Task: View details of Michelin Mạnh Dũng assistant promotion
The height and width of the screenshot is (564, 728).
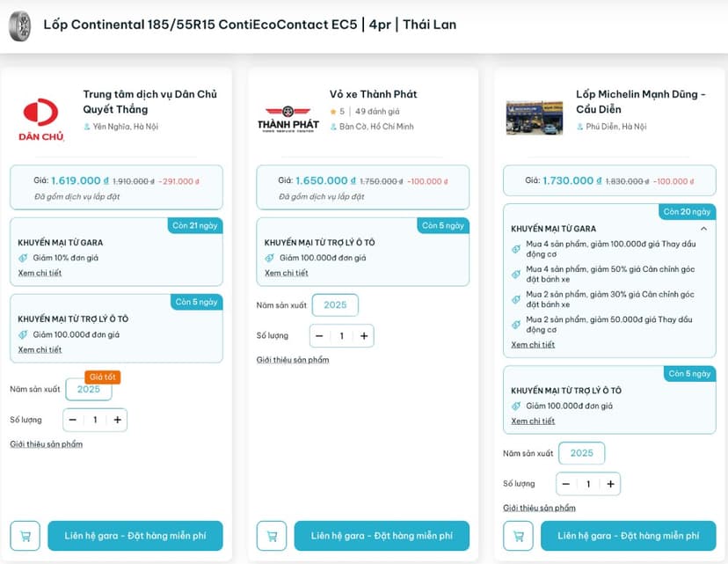Action: pos(533,421)
